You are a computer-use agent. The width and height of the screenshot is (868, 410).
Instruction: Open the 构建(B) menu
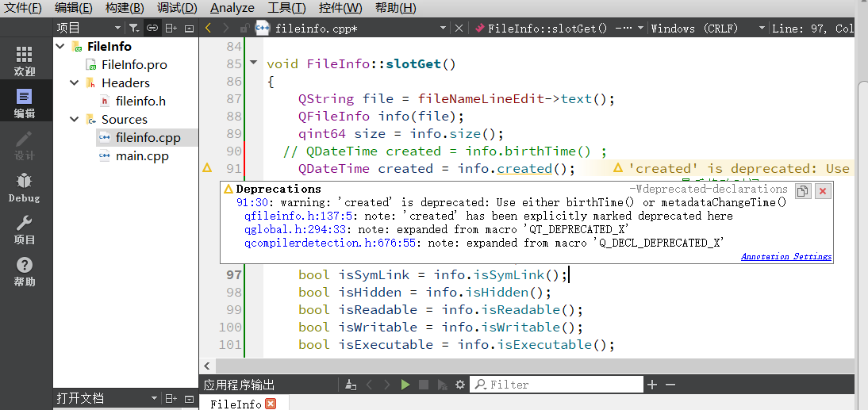(x=125, y=8)
